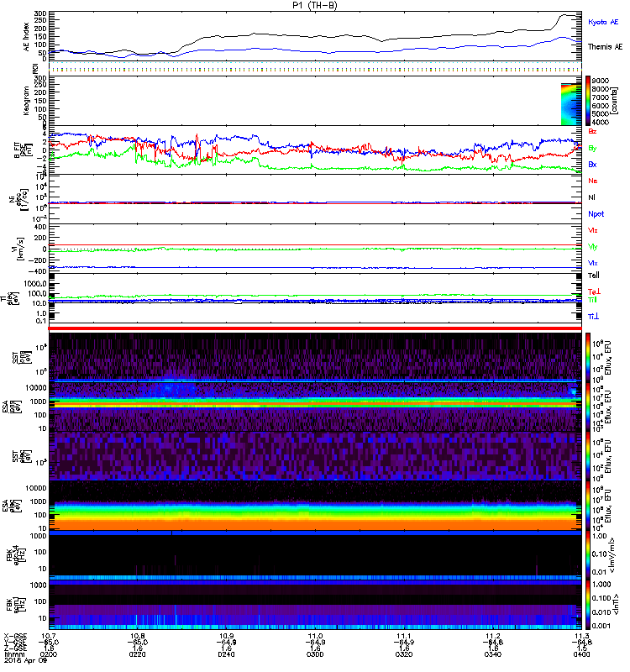Click the X-GSE value 10.9
630x672 pixels.
click(226, 636)
